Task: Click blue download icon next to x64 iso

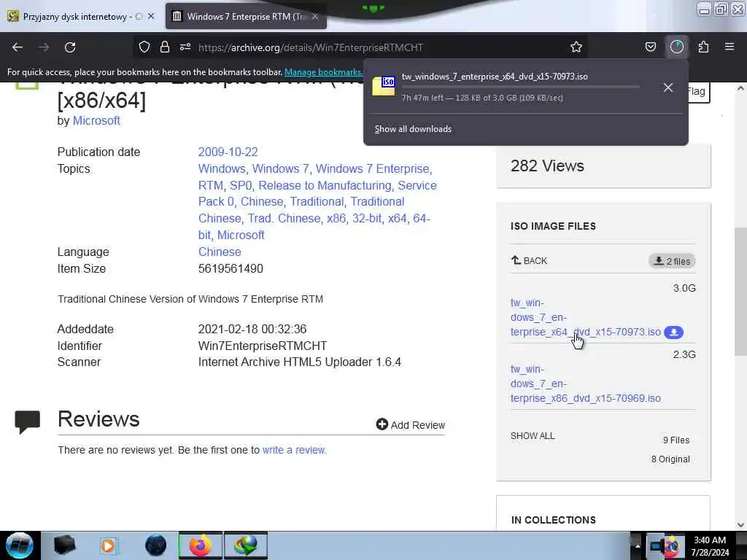Action: coord(673,332)
